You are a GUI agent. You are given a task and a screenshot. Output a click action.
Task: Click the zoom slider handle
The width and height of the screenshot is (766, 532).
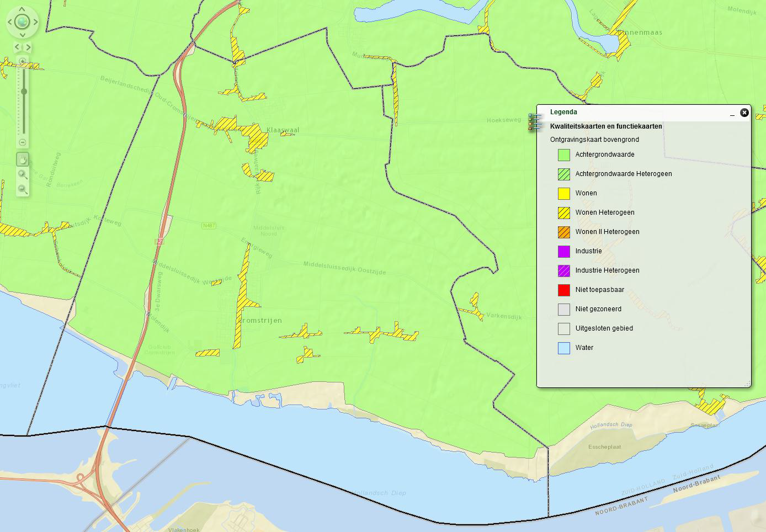pos(24,92)
